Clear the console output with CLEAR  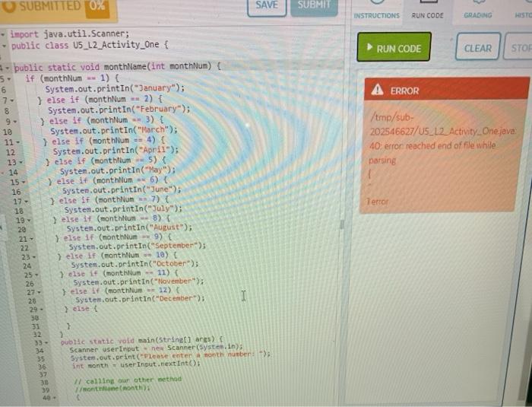tap(478, 47)
